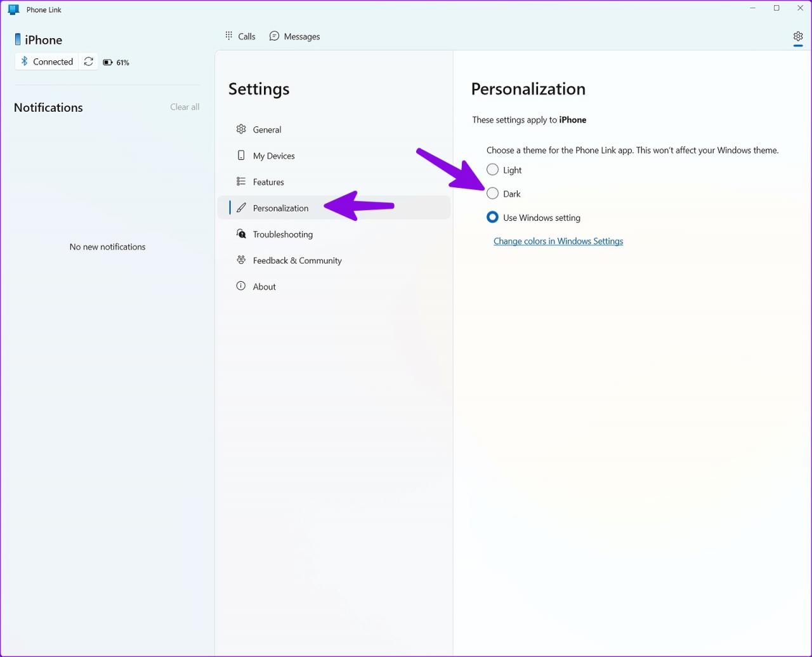The image size is (812, 657).
Task: Open General settings
Action: [334, 129]
